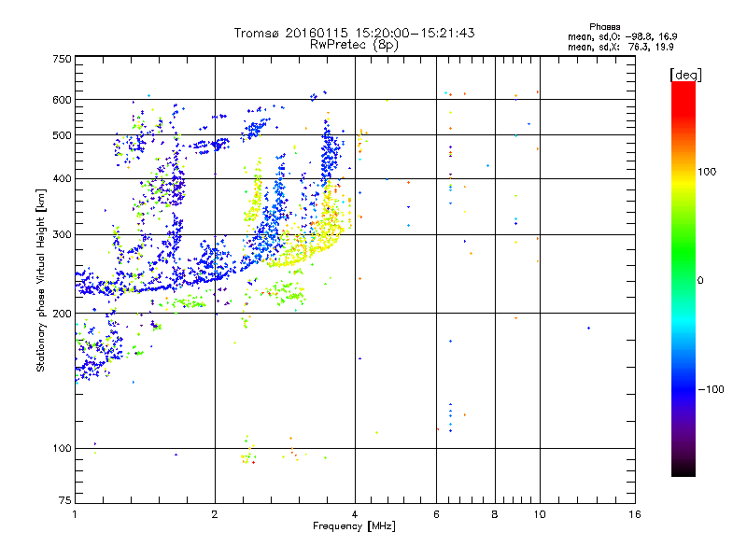Click the "mean, sd,X: 76.3, 19.9" line
The height and width of the screenshot is (560, 747).
(621, 47)
